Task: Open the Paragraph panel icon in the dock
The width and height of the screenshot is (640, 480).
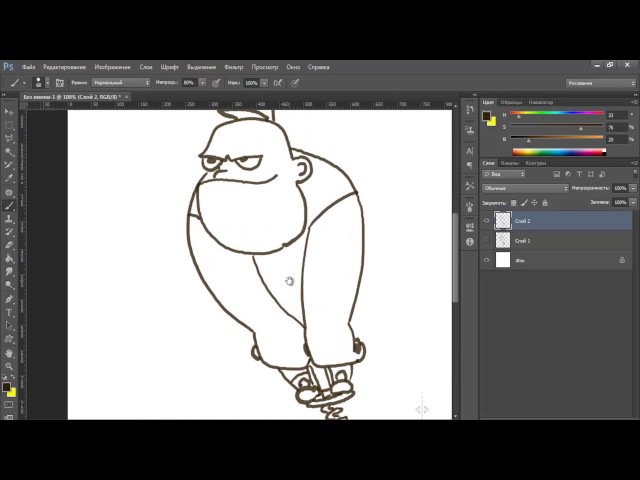Action: pyautogui.click(x=470, y=165)
